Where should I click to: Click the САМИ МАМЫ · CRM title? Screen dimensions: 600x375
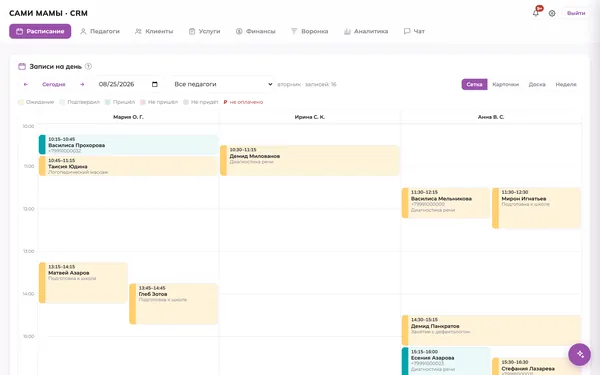48,13
